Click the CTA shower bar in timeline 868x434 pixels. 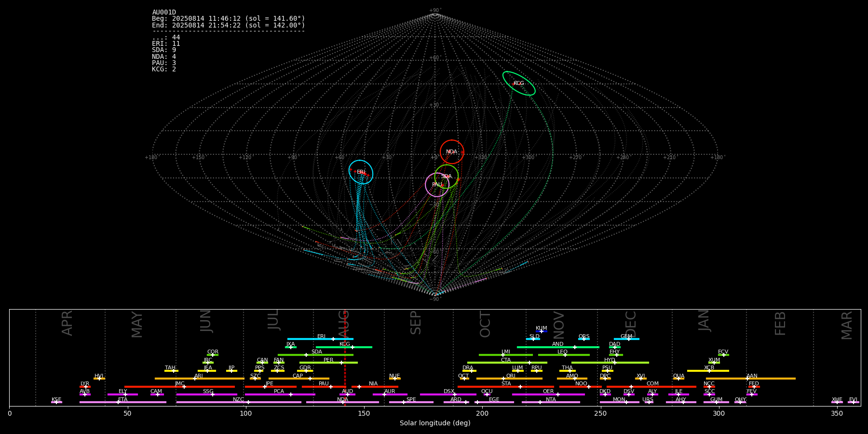pyautogui.click(x=507, y=363)
